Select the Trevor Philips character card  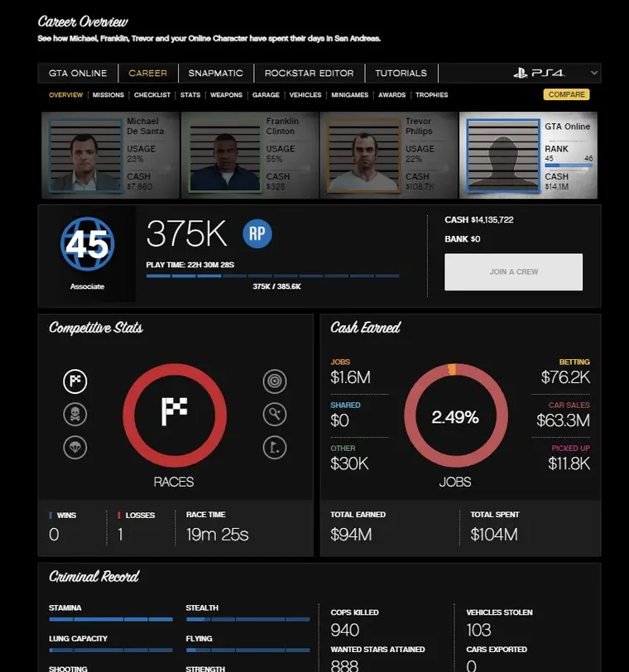click(389, 155)
